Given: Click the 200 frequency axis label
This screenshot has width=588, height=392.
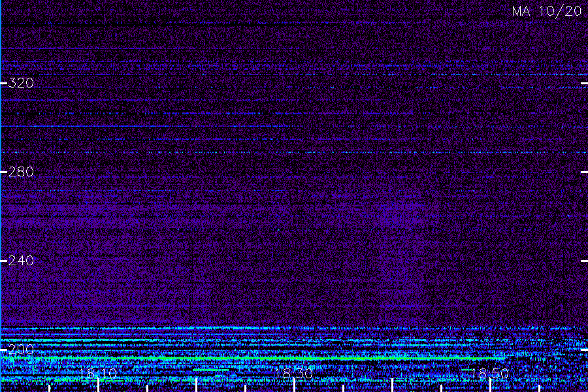Looking at the screenshot, I should pos(21,350).
